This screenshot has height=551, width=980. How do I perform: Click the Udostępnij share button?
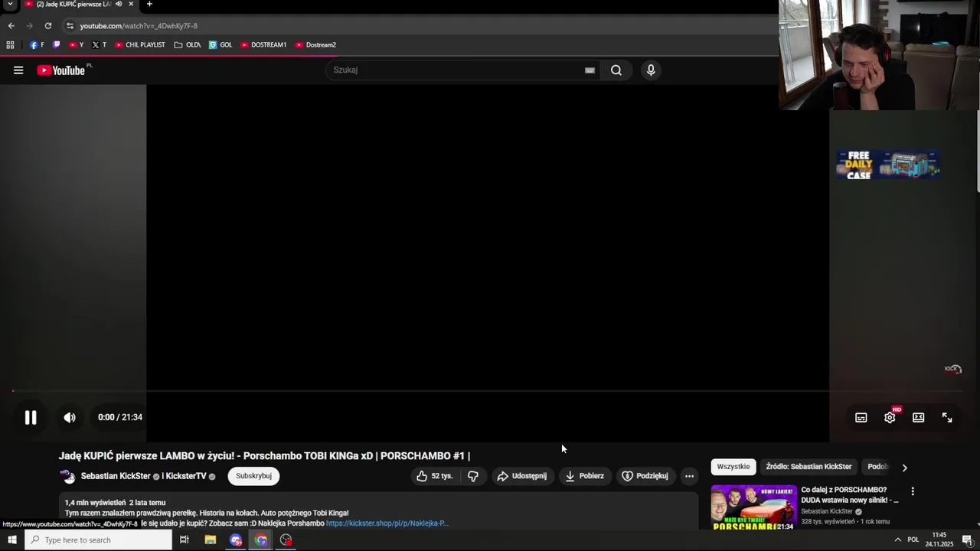point(522,476)
